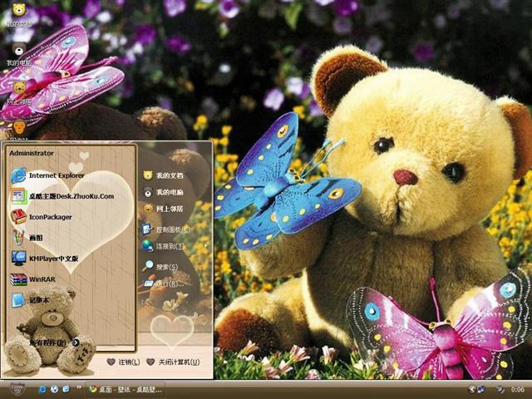Open 我的电脑 in start menu right pane
This screenshot has height=399, width=532.
[163, 192]
